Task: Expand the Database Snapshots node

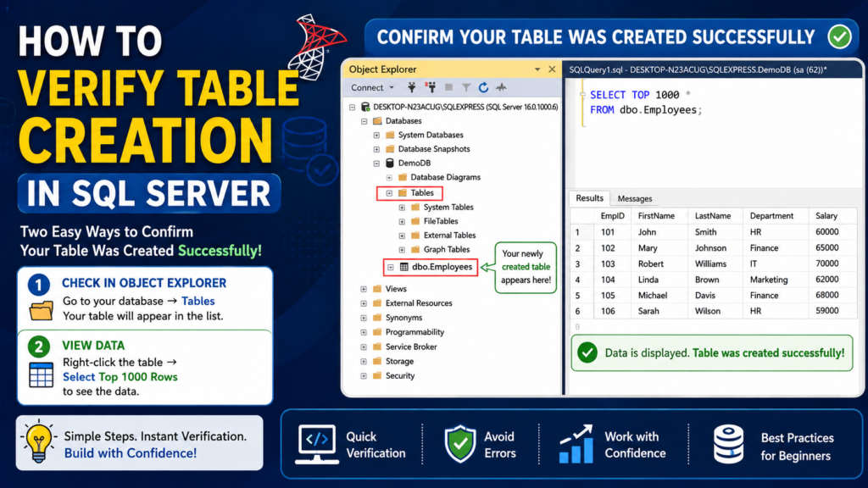Action: click(376, 149)
